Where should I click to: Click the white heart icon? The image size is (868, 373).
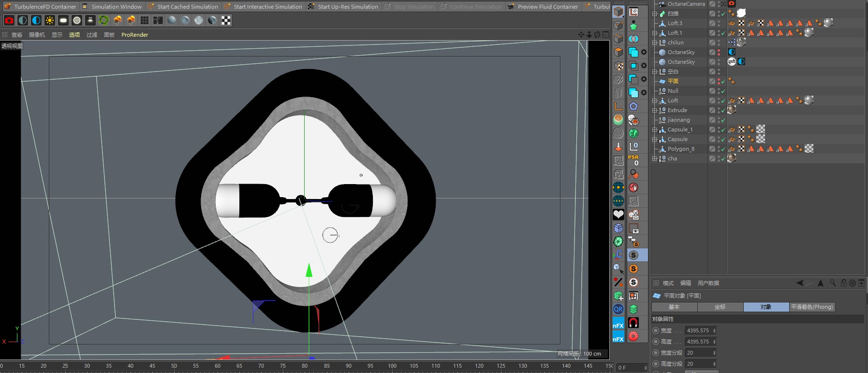(618, 215)
